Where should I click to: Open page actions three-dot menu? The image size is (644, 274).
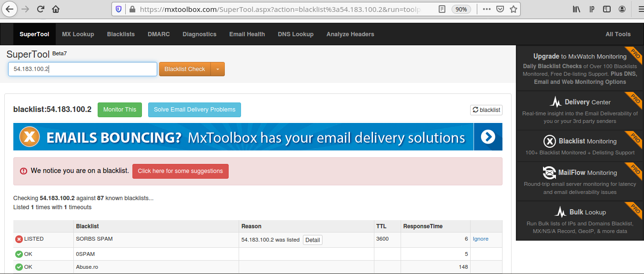[487, 9]
